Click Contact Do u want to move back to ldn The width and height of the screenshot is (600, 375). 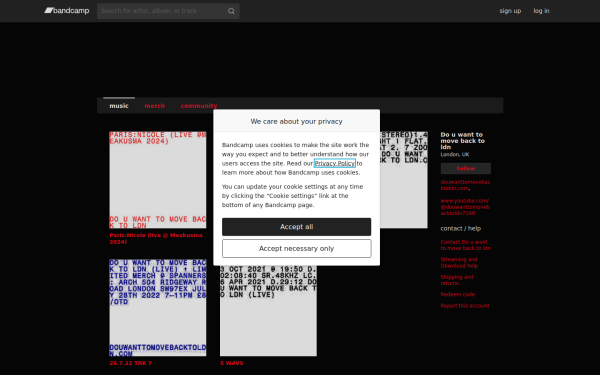tap(465, 245)
